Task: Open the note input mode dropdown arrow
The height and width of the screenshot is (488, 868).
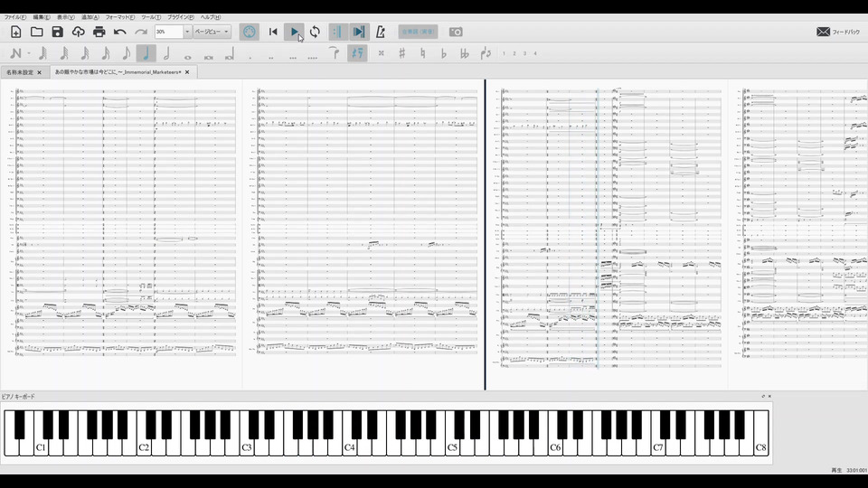Action: (29, 53)
